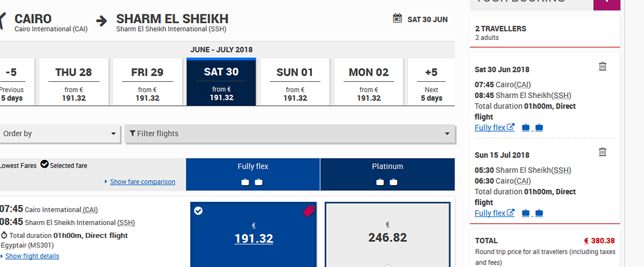Viewport: 644px width, 267px height.
Task: Delete the Sat 30 Jun flight from booking
Action: (602, 66)
